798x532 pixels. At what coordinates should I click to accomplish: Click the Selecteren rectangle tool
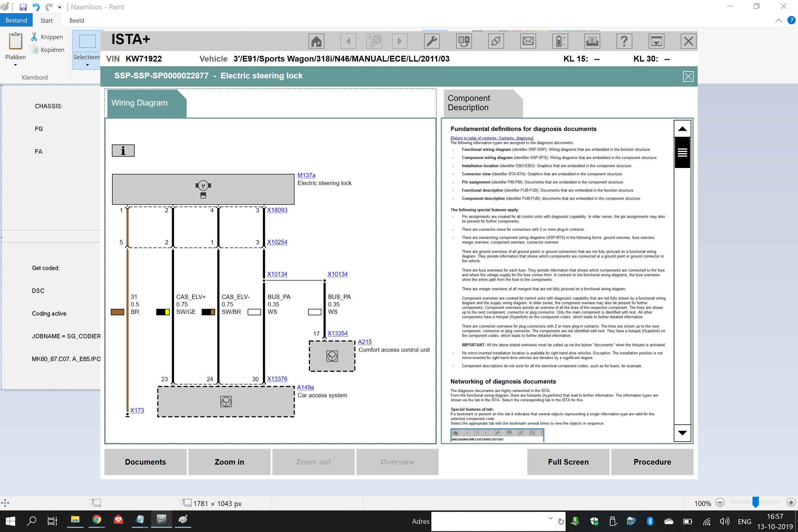[87, 41]
